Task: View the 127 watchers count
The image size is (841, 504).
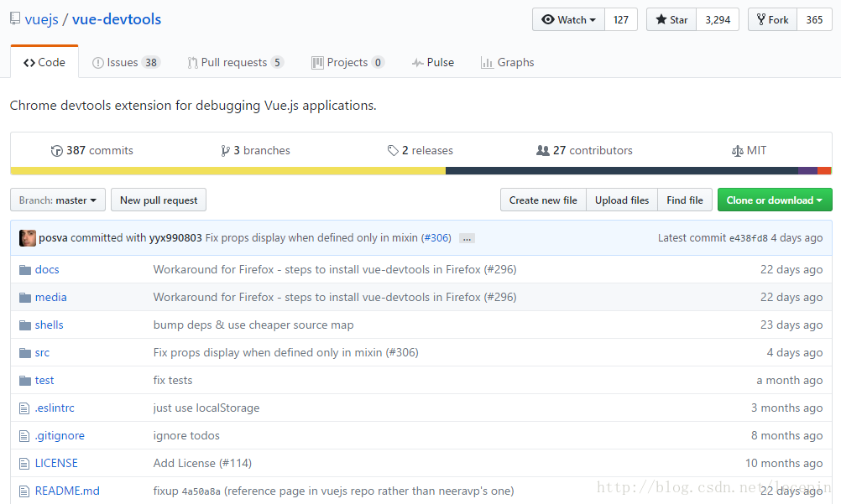Action: 620,20
